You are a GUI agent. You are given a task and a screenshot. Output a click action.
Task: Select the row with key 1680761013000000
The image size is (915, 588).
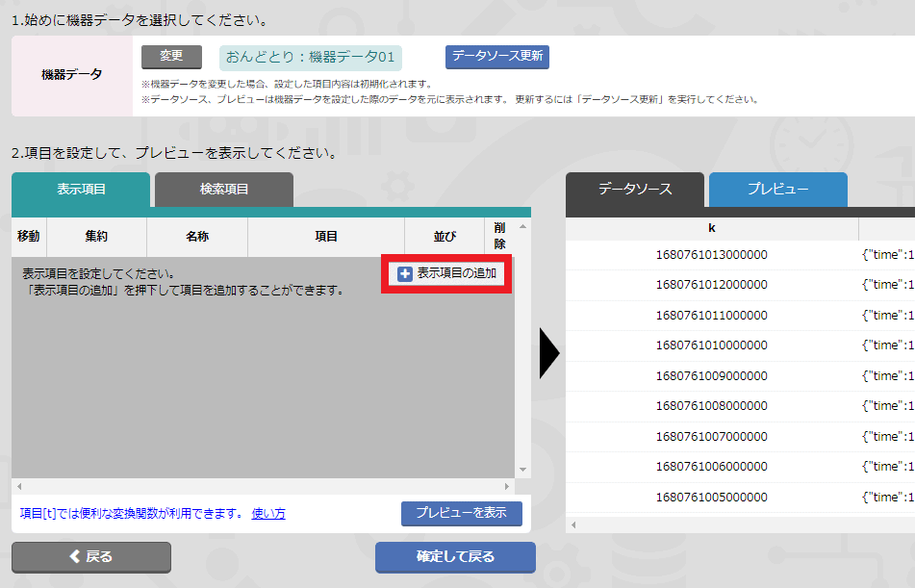click(x=711, y=255)
